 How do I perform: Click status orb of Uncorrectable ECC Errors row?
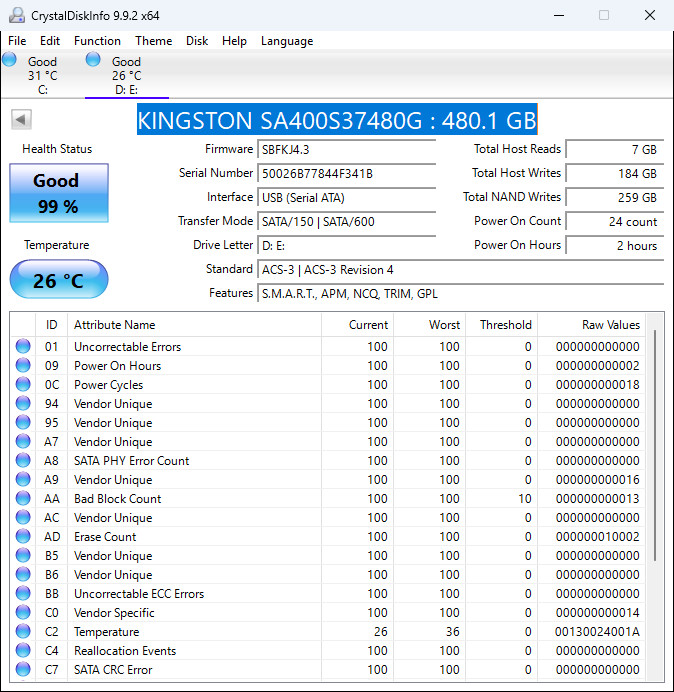pos(23,593)
